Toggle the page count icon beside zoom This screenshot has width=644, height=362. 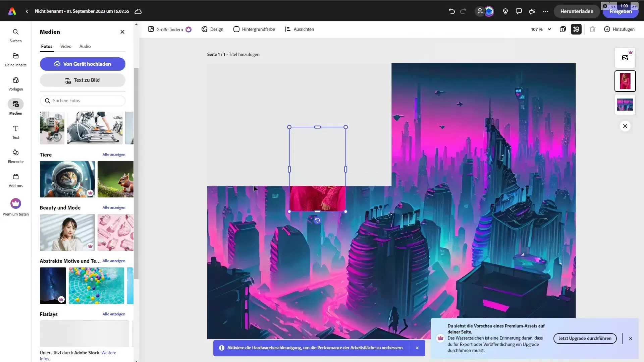[563, 29]
